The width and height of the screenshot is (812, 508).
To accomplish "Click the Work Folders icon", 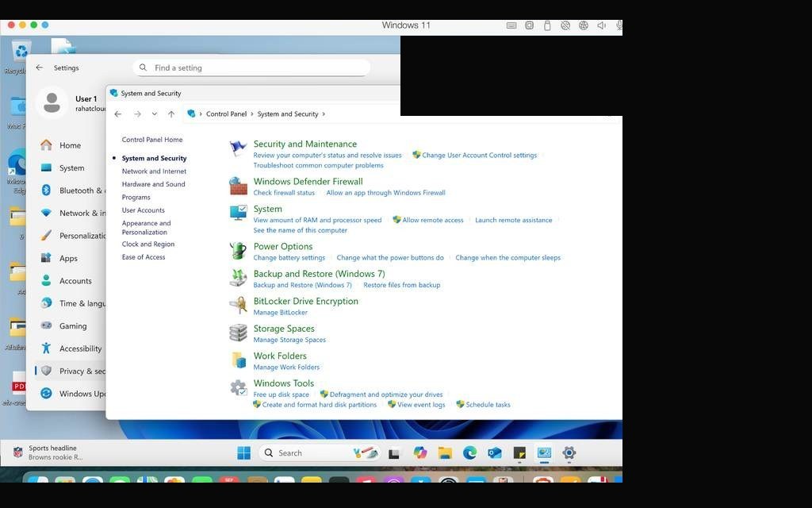I will [x=238, y=360].
